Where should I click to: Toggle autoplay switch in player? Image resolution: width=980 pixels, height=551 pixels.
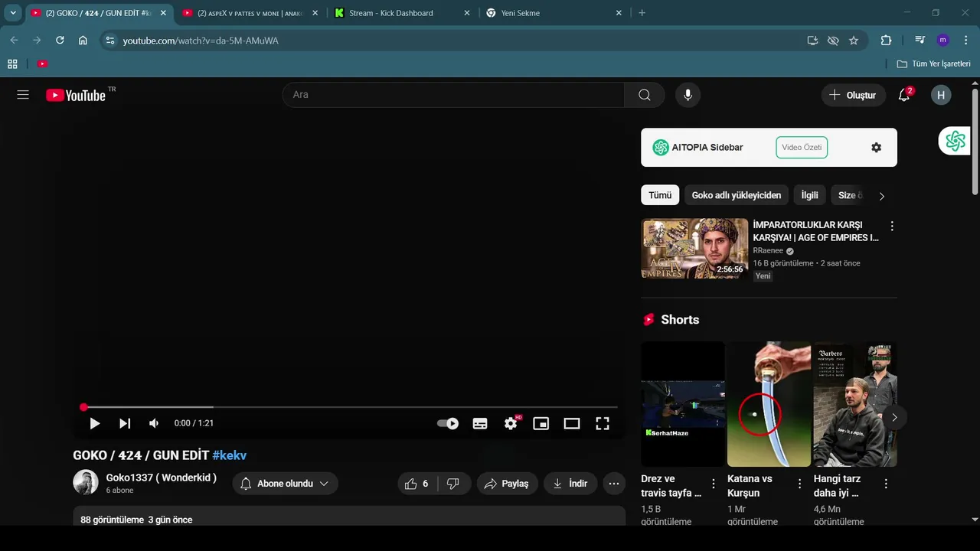[x=448, y=423]
